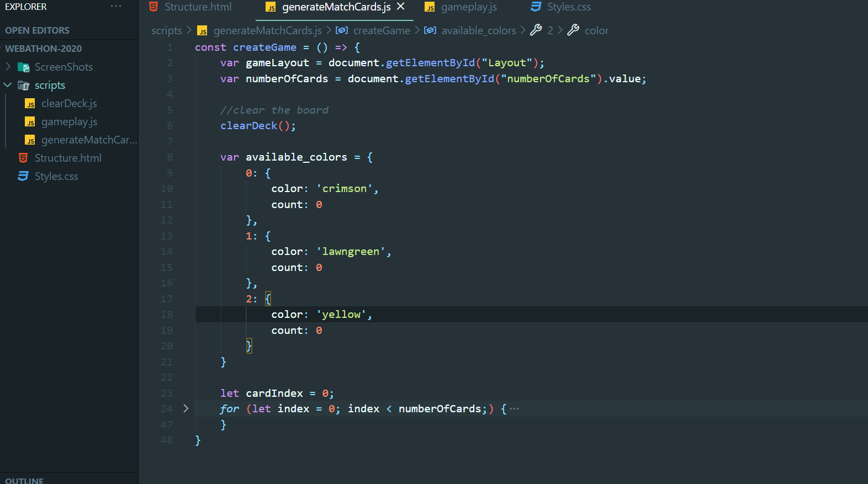The image size is (868, 484).
Task: Place cursor on 'yellow' string
Action: click(341, 315)
